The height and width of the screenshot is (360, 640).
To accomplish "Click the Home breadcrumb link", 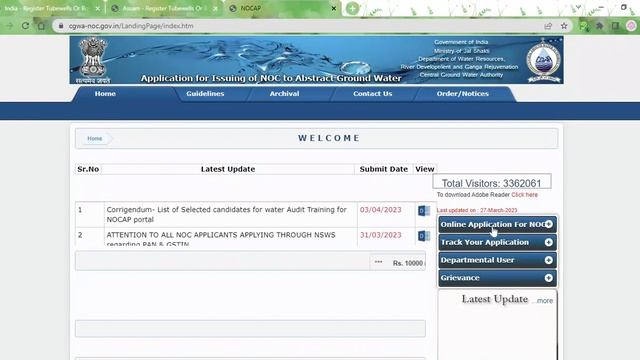I will [x=95, y=138].
